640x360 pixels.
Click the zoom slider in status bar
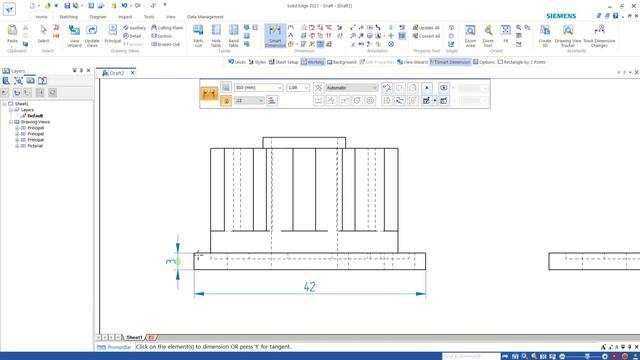(x=587, y=356)
